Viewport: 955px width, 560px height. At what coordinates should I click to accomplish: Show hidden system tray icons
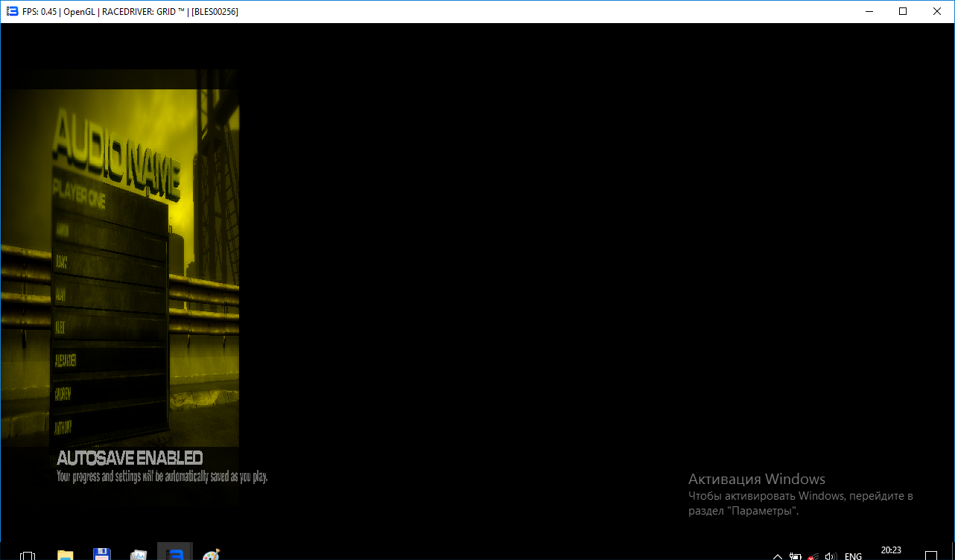(x=777, y=556)
